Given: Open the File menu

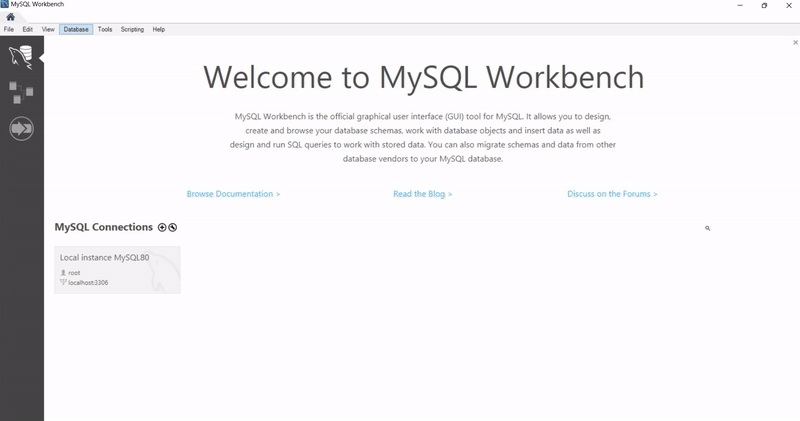Looking at the screenshot, I should [x=9, y=30].
